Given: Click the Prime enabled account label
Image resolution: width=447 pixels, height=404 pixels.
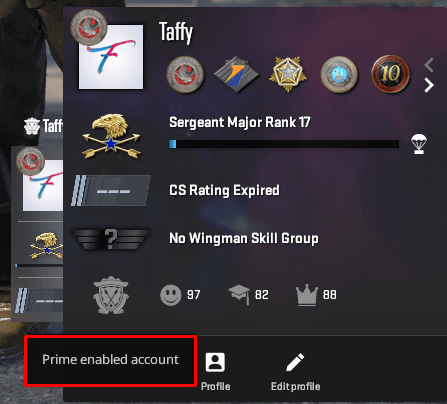Looking at the screenshot, I should click(x=110, y=360).
